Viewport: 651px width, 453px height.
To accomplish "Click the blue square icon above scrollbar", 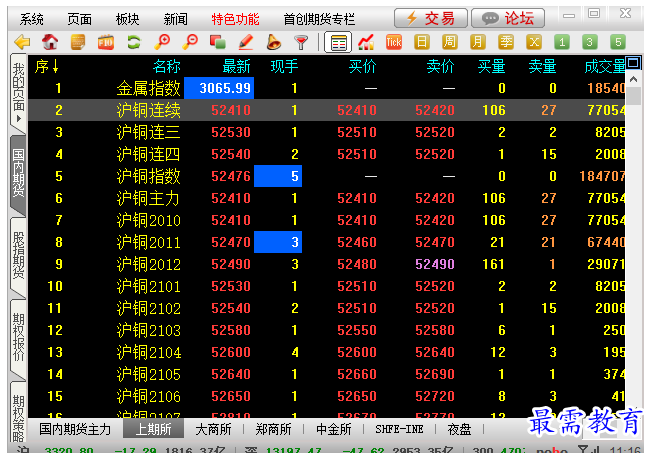I will pyautogui.click(x=633, y=63).
